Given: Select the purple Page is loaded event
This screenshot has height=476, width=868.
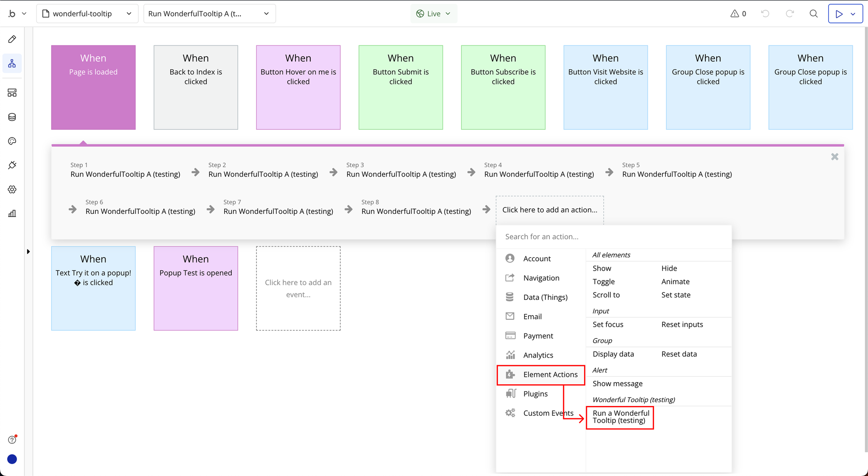Looking at the screenshot, I should pos(93,87).
